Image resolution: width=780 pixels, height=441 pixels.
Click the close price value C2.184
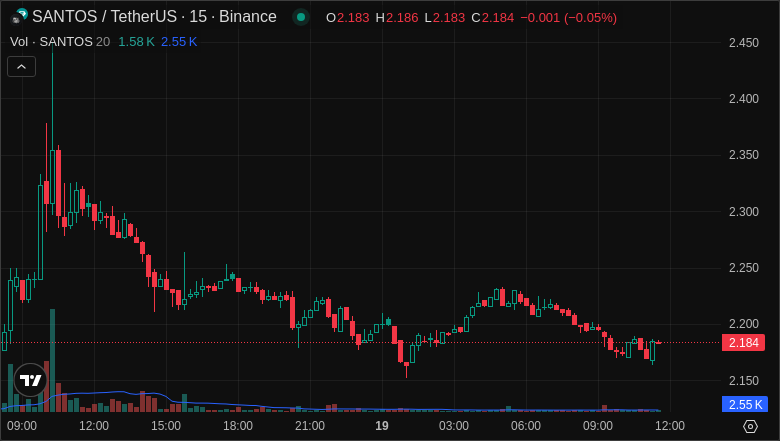click(492, 18)
